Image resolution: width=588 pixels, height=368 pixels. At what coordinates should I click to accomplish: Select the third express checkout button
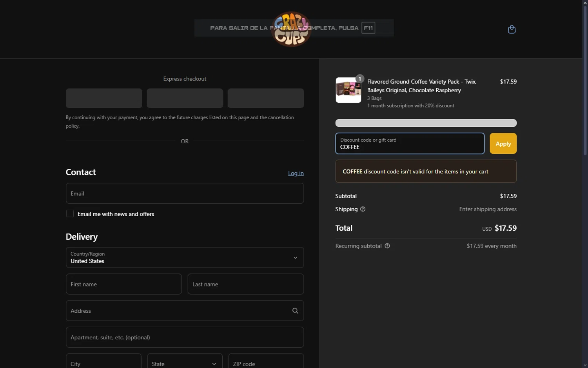[x=266, y=98]
